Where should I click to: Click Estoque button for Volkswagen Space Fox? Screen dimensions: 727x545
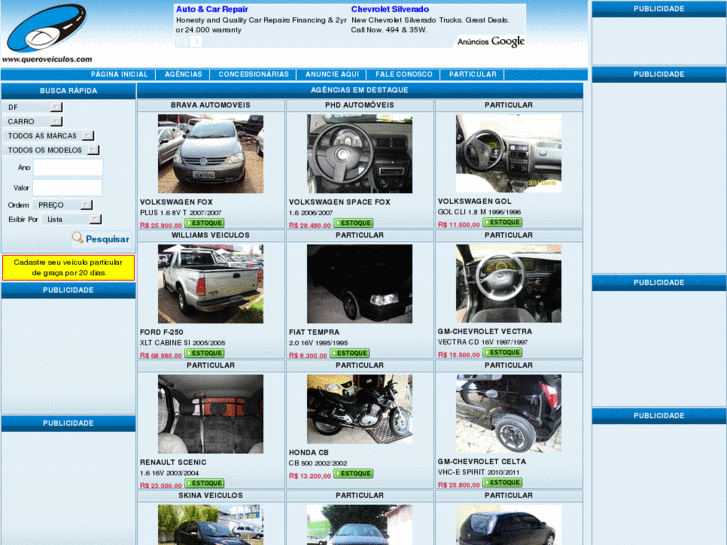point(353,223)
